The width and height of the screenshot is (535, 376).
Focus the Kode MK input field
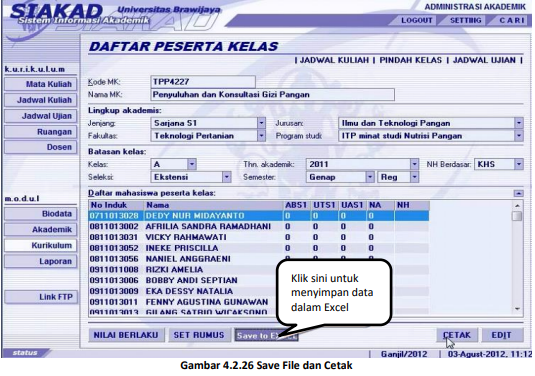pyautogui.click(x=203, y=82)
